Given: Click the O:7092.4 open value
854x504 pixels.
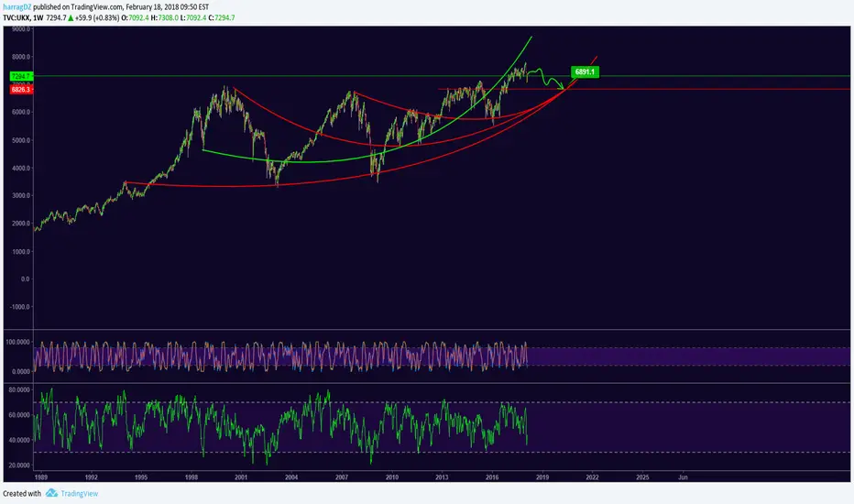Looking at the screenshot, I should [x=135, y=18].
